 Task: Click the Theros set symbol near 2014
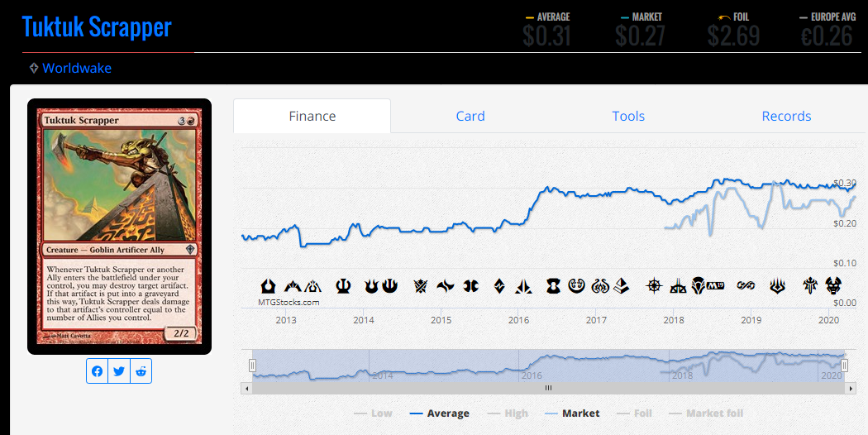click(343, 286)
